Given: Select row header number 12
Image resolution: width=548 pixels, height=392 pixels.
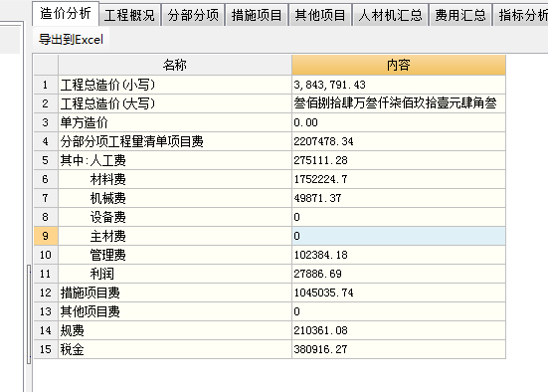Looking at the screenshot, I should click(46, 293).
